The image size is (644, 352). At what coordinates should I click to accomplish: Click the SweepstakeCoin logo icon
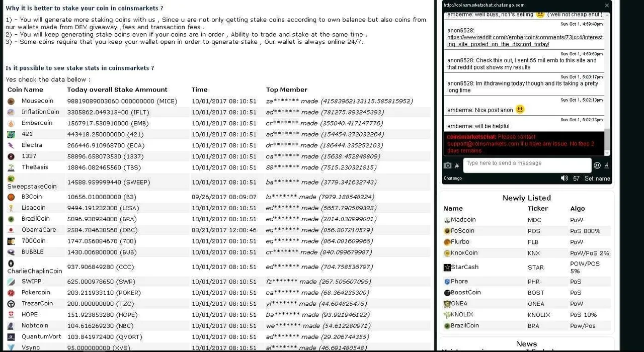click(x=11, y=179)
